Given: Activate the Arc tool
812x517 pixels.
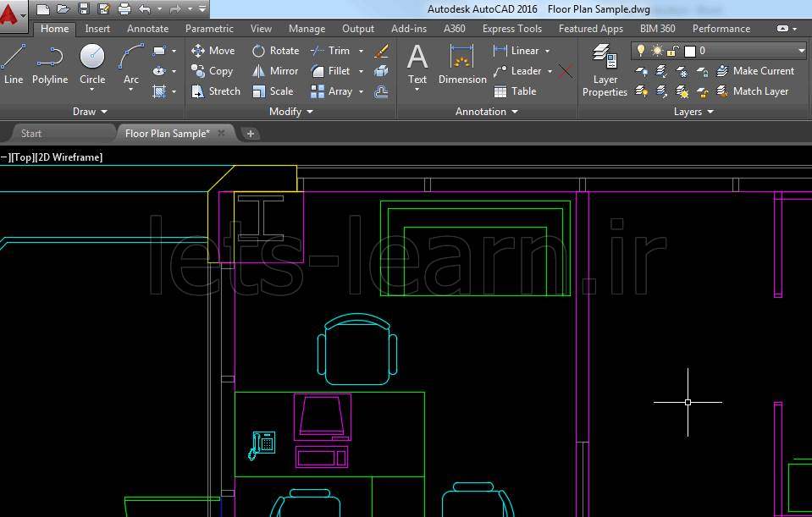Looking at the screenshot, I should click(x=131, y=64).
